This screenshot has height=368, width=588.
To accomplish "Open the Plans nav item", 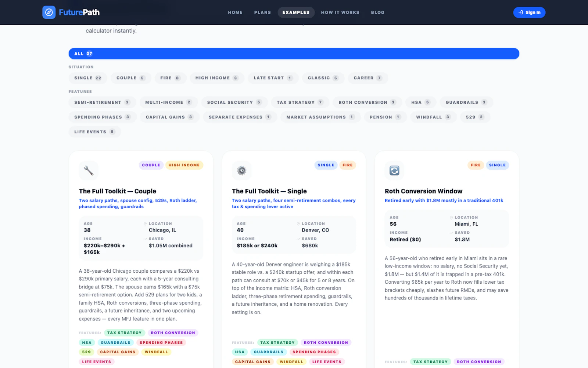I will [x=262, y=13].
